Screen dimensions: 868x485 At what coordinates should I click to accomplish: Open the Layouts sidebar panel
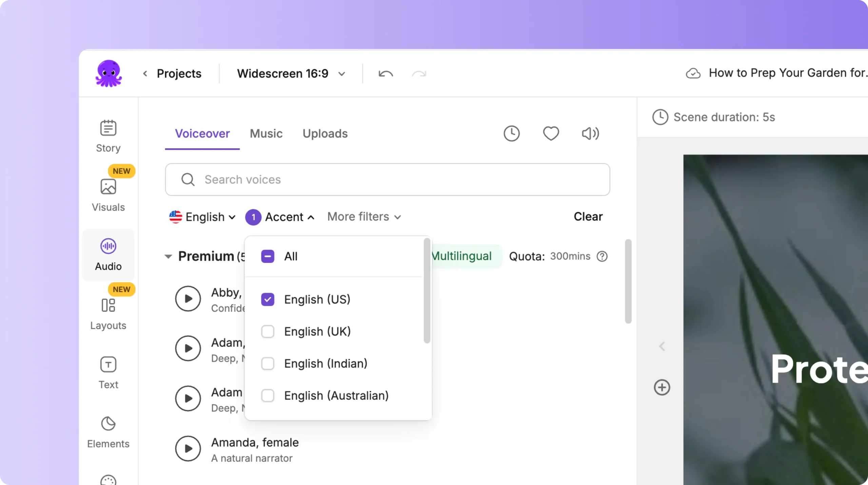[x=108, y=313]
